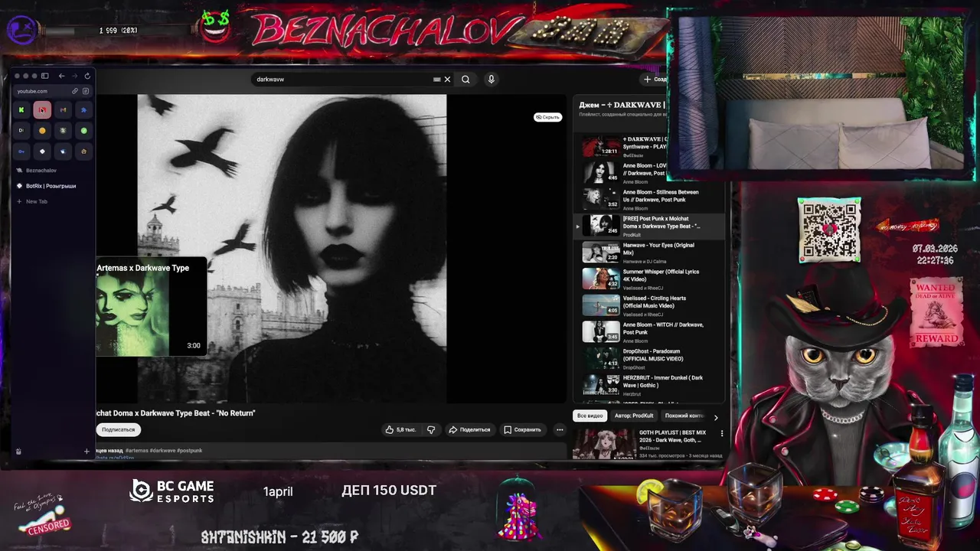
Task: Play Anne Bloom - Stillness Between Us item
Action: [649, 199]
